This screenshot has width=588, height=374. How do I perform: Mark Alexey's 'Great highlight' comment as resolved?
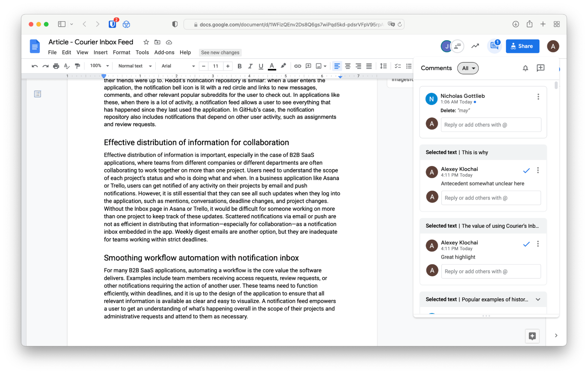[526, 244]
